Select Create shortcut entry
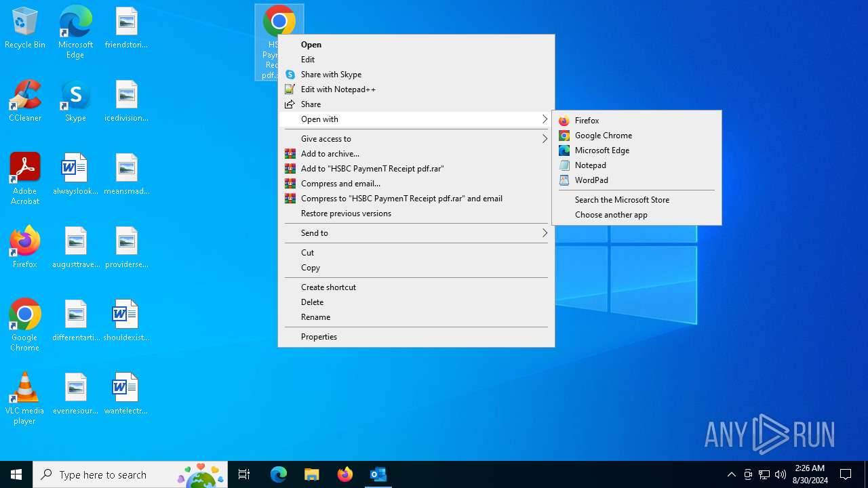 tap(416, 287)
